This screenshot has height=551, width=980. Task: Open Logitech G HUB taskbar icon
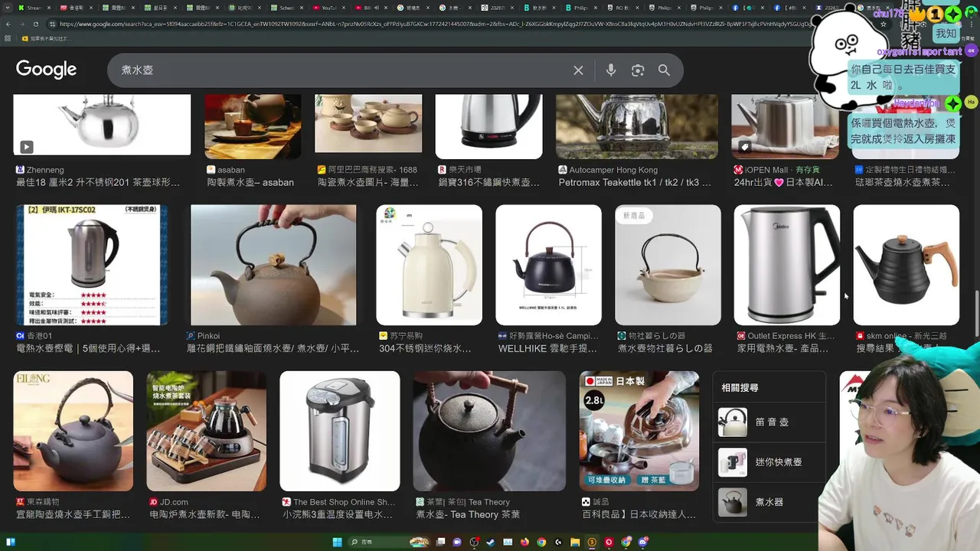click(558, 542)
